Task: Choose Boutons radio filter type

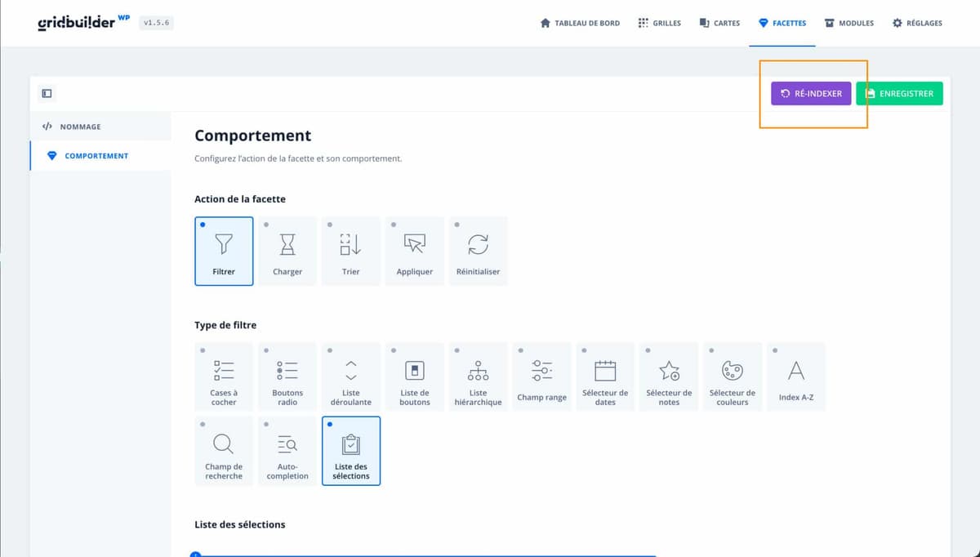Action: pos(287,377)
